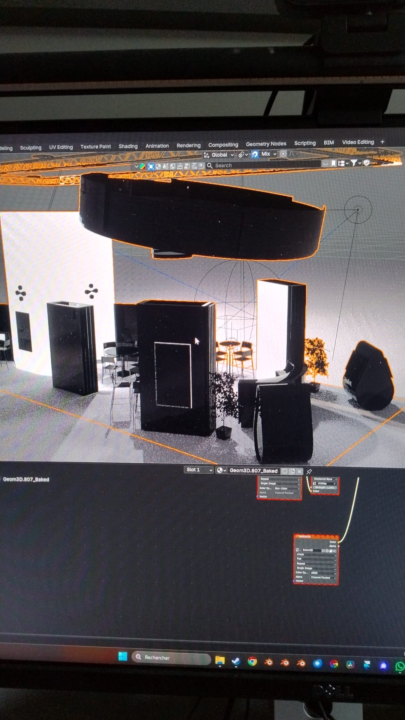Open the Geometry Nodes workspace tab
405x720 pixels.
click(x=266, y=144)
